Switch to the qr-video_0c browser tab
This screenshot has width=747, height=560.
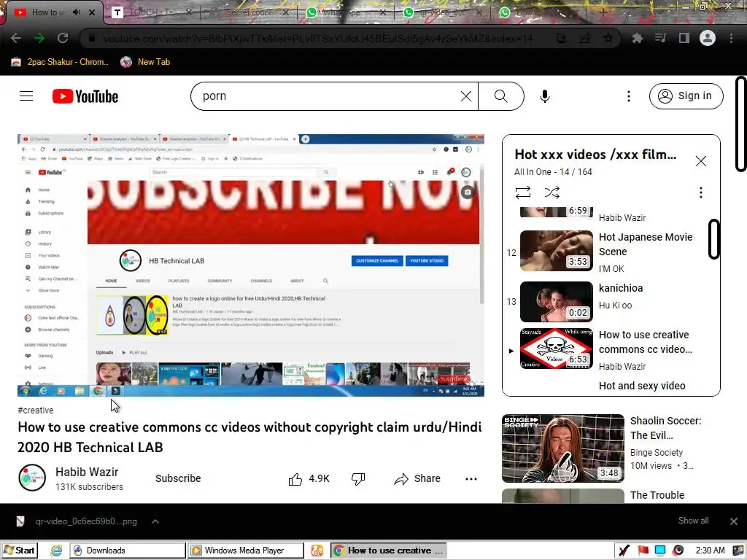coord(443,12)
